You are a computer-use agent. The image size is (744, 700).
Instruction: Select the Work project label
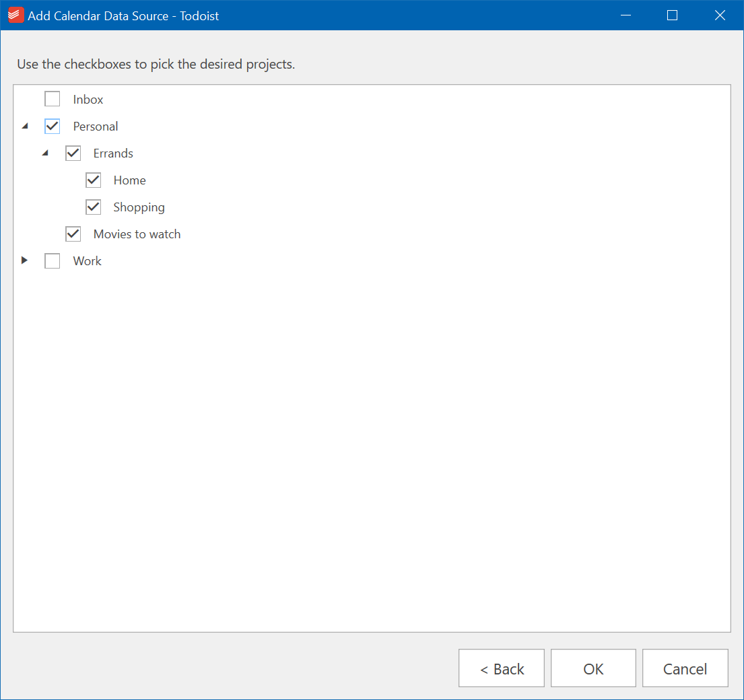point(88,261)
